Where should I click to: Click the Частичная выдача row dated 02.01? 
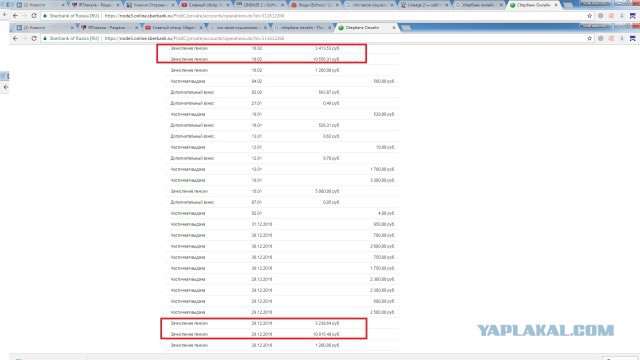pos(282,213)
